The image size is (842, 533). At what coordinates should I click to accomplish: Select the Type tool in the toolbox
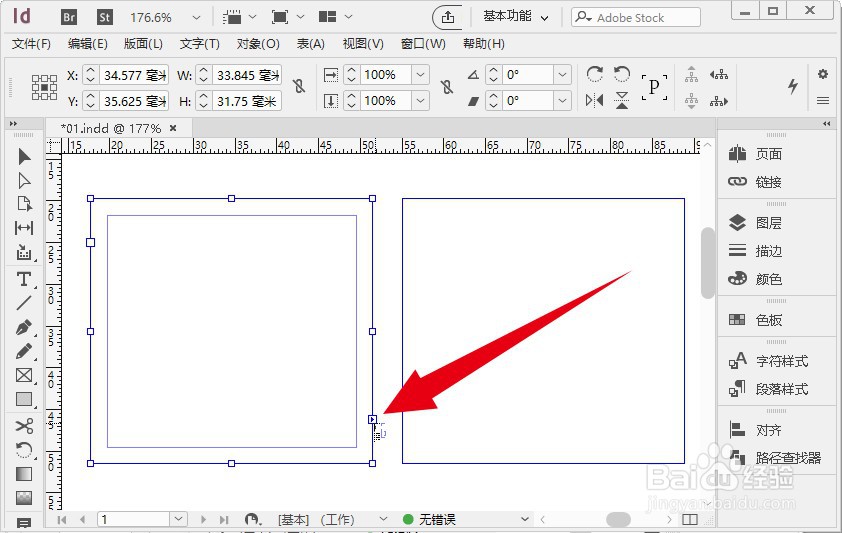(24, 278)
